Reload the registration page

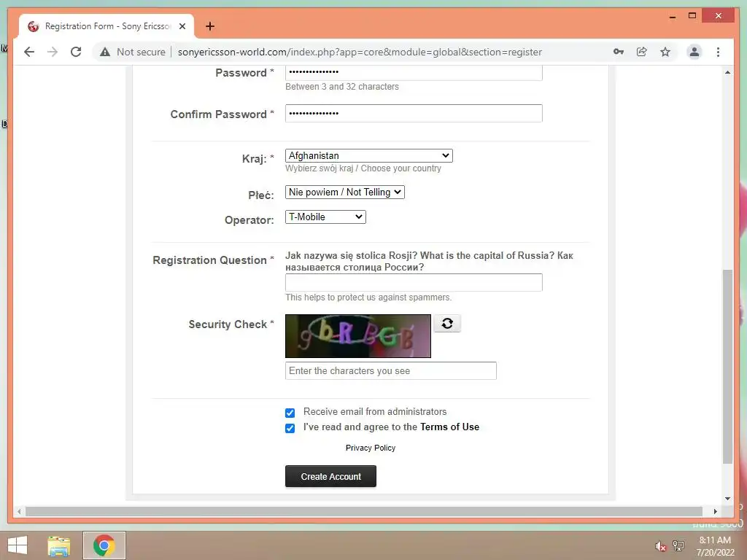click(x=76, y=52)
